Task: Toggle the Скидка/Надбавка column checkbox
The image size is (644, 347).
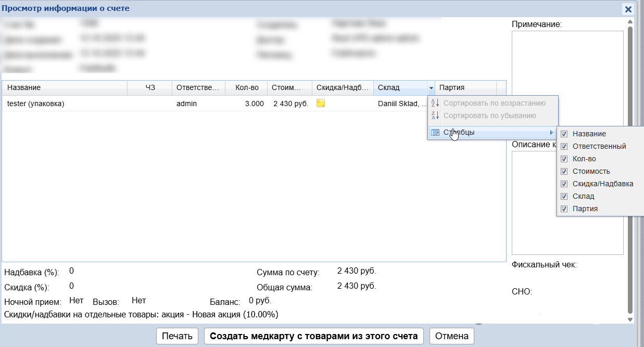Action: tap(564, 184)
